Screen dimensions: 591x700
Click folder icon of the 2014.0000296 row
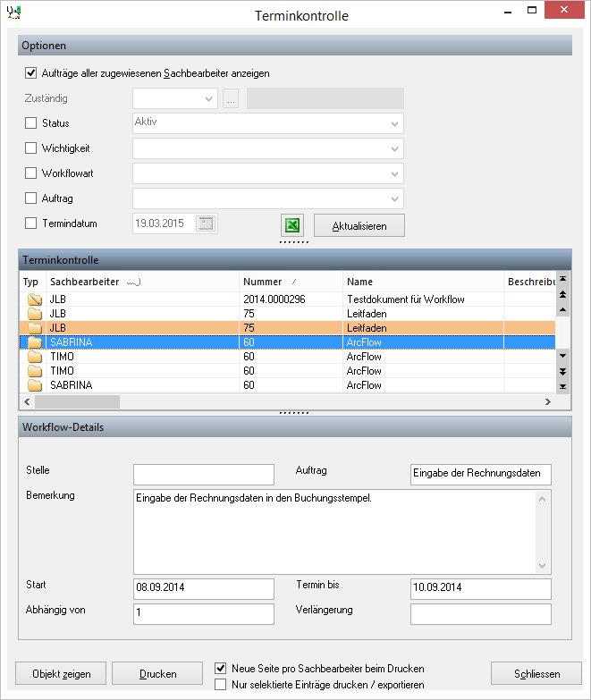(x=34, y=299)
